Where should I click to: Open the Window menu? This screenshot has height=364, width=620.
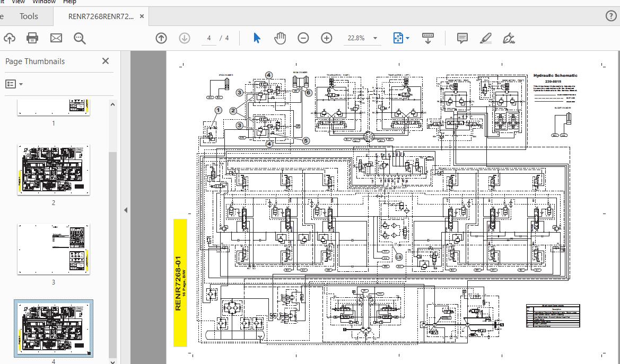[x=44, y=2]
